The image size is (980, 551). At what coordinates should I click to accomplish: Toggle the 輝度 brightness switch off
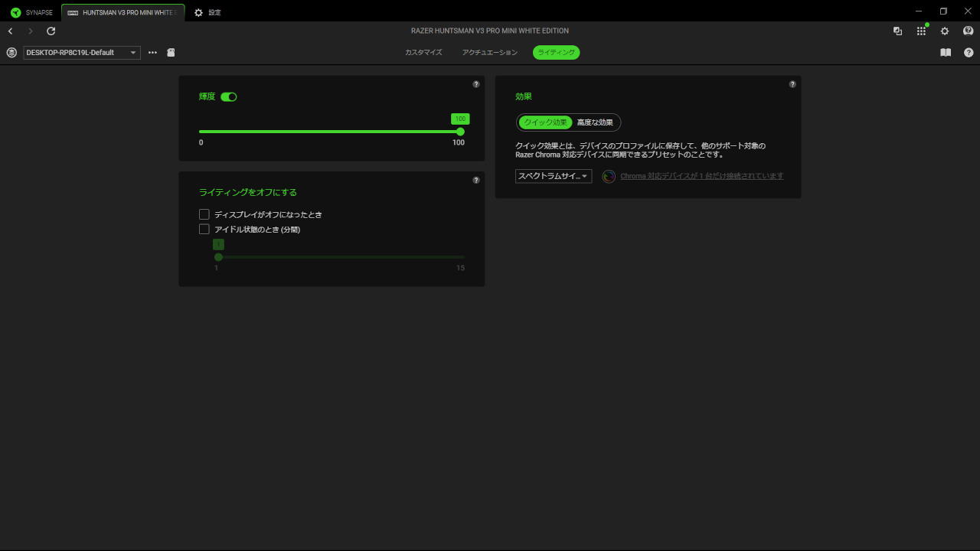click(228, 97)
